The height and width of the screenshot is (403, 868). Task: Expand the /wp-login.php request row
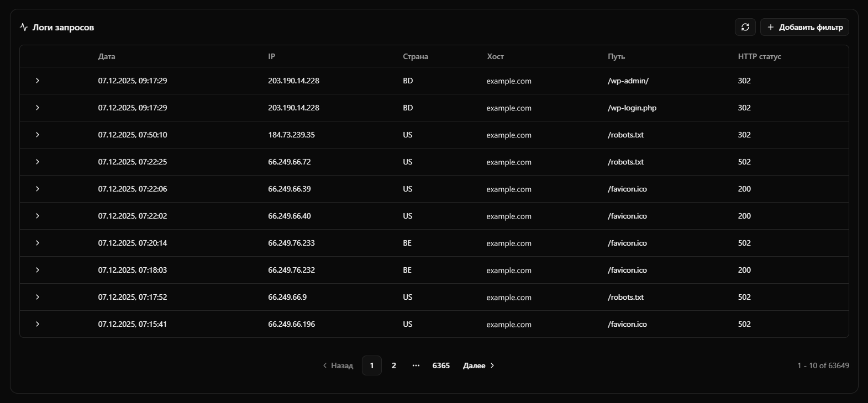coord(38,108)
